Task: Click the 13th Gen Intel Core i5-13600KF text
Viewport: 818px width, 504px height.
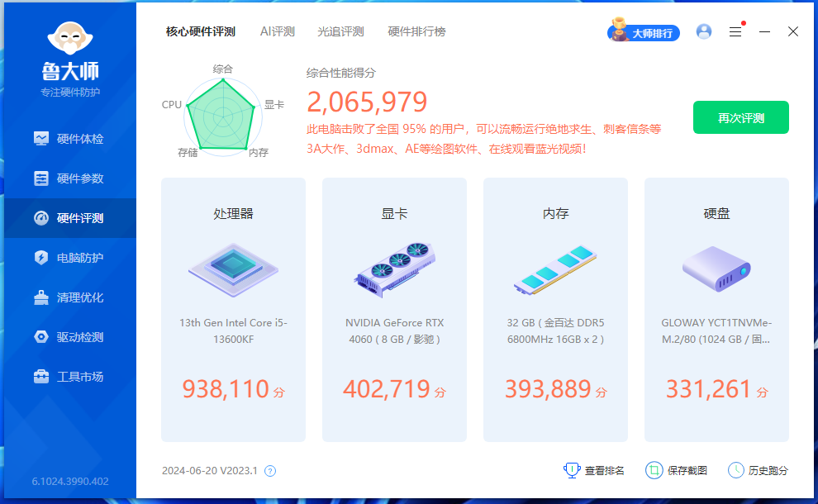Action: 233,330
